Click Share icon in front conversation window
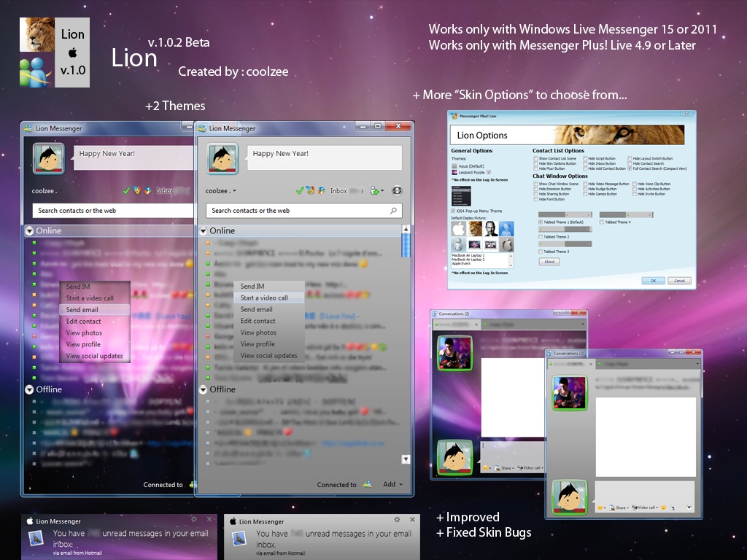The width and height of the screenshot is (747, 560). (x=612, y=507)
